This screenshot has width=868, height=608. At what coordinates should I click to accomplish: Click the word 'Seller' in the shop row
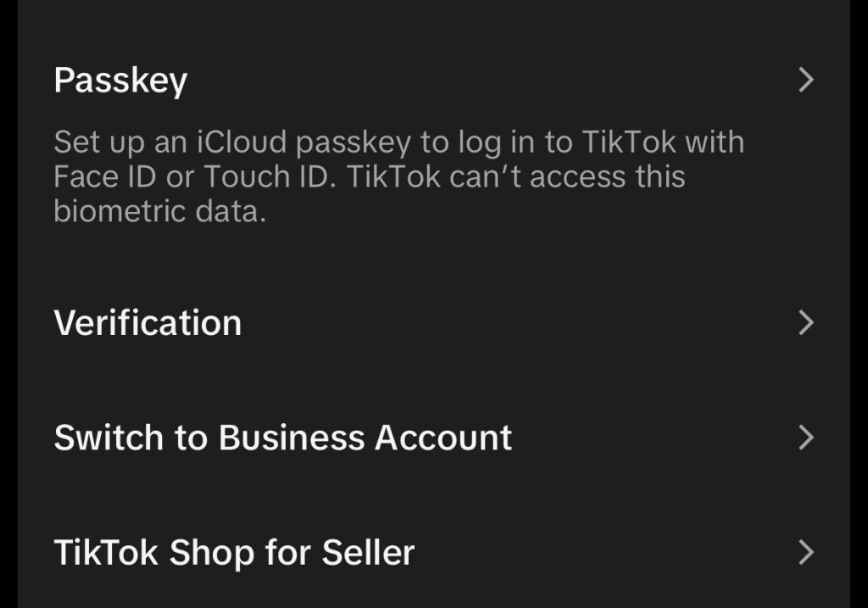click(x=368, y=553)
